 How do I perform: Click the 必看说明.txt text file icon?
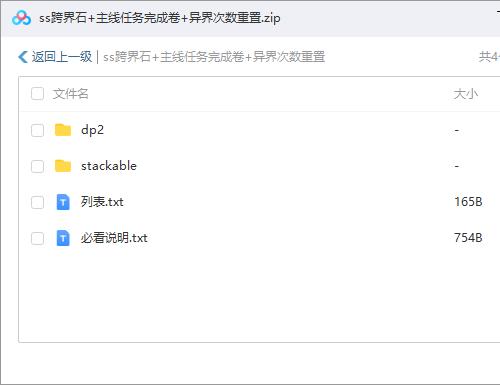pyautogui.click(x=63, y=238)
